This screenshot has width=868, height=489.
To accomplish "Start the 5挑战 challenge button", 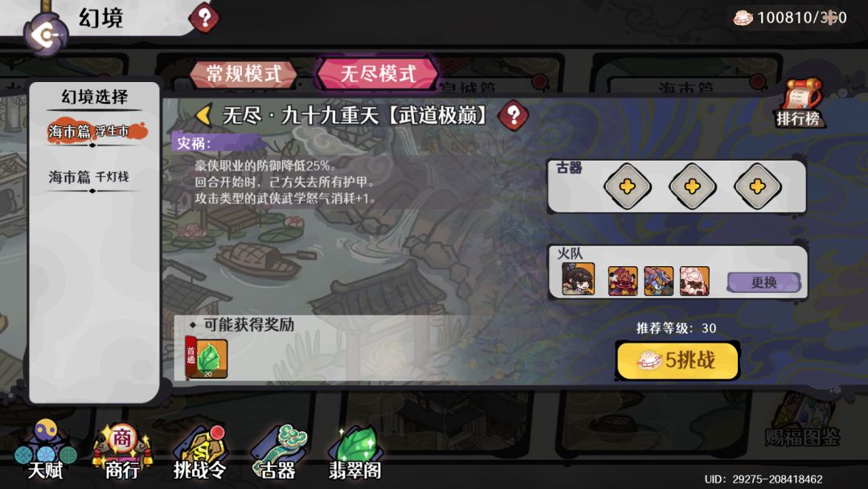I will (x=678, y=360).
